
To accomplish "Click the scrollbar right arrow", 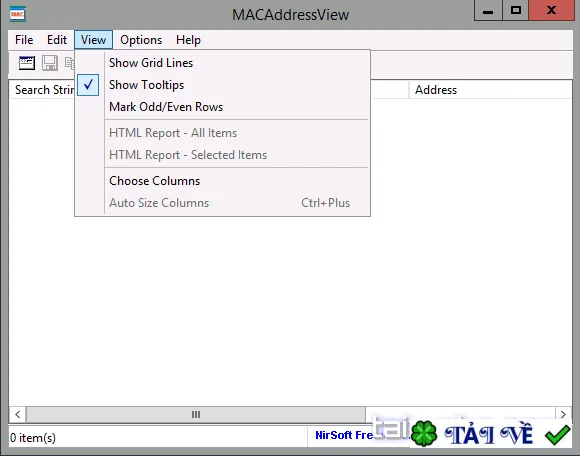I will tap(563, 414).
